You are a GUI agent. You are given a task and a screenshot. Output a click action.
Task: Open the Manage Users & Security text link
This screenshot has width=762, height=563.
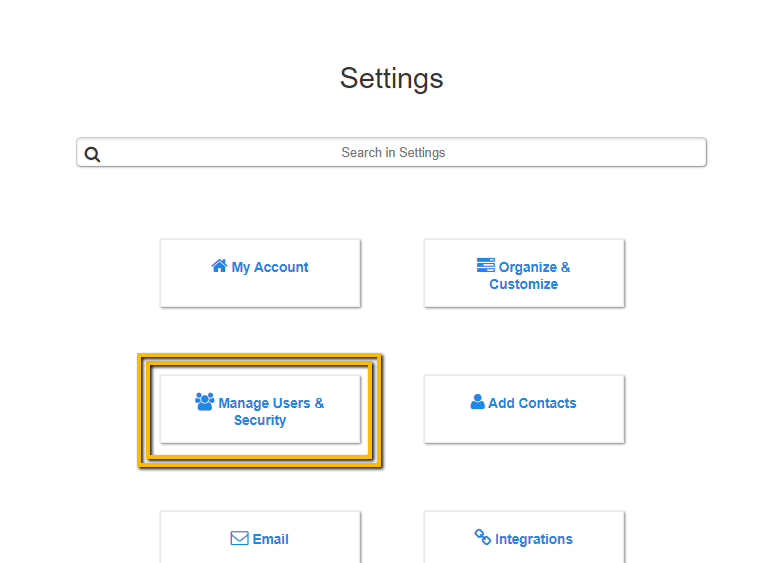click(271, 404)
